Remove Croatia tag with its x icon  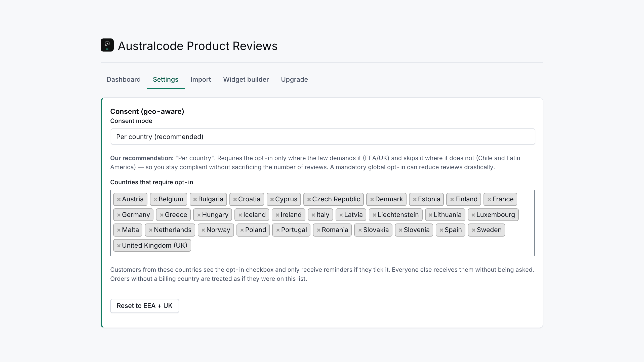coord(235,199)
